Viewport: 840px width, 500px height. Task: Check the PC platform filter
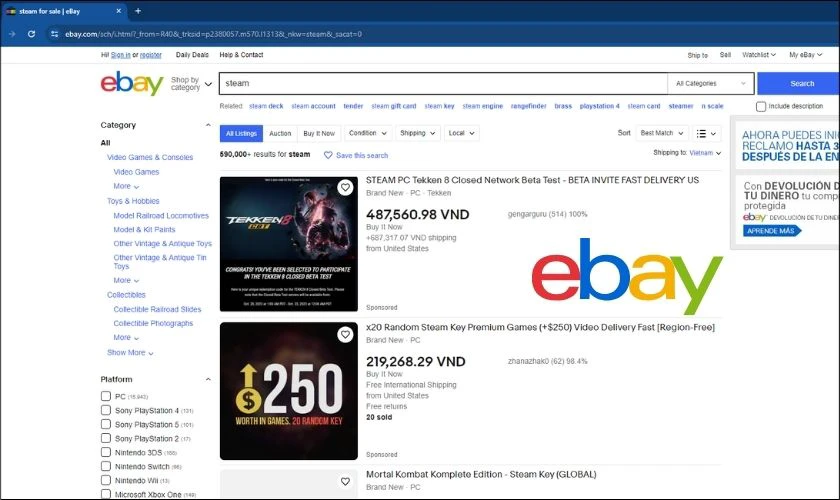pos(106,396)
